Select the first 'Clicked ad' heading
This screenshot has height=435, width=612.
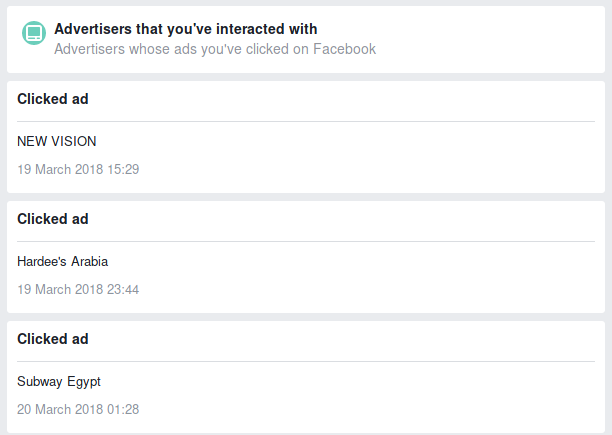(53, 99)
